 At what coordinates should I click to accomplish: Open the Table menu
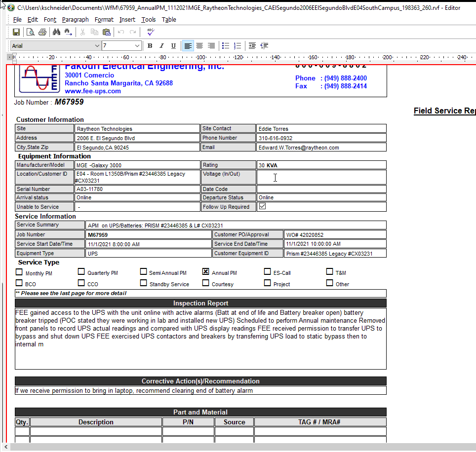pyautogui.click(x=169, y=20)
